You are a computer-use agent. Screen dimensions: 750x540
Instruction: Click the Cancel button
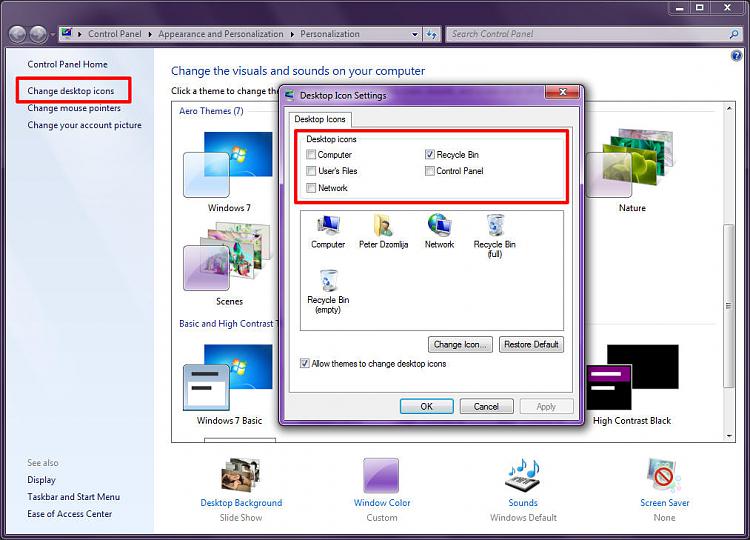pos(486,407)
